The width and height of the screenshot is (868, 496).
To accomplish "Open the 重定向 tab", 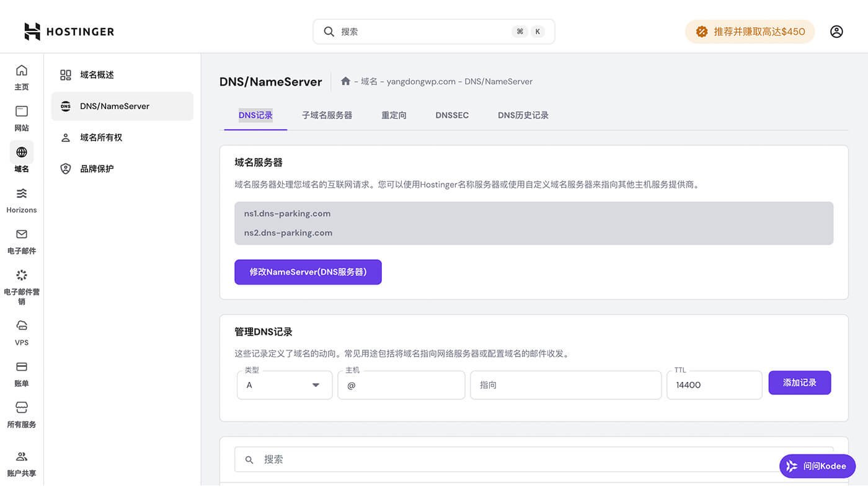I will pyautogui.click(x=394, y=115).
